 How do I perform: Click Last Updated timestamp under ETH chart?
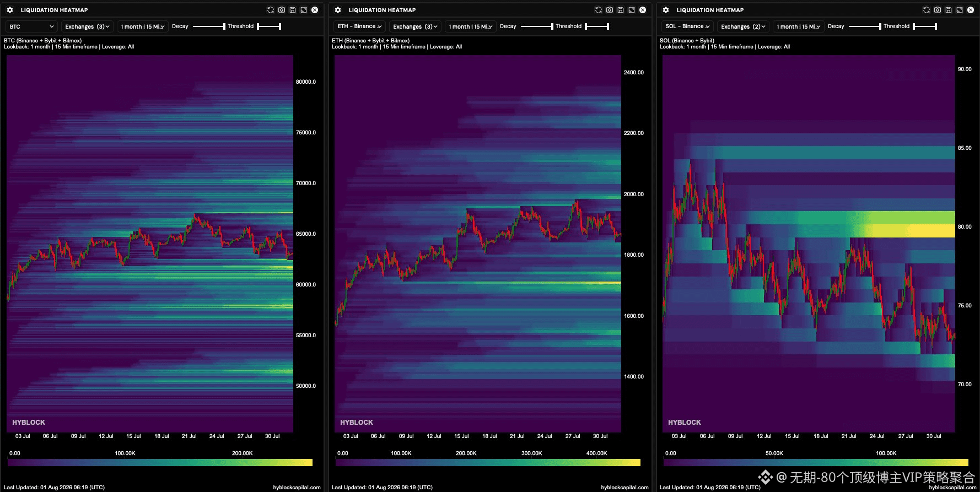383,488
